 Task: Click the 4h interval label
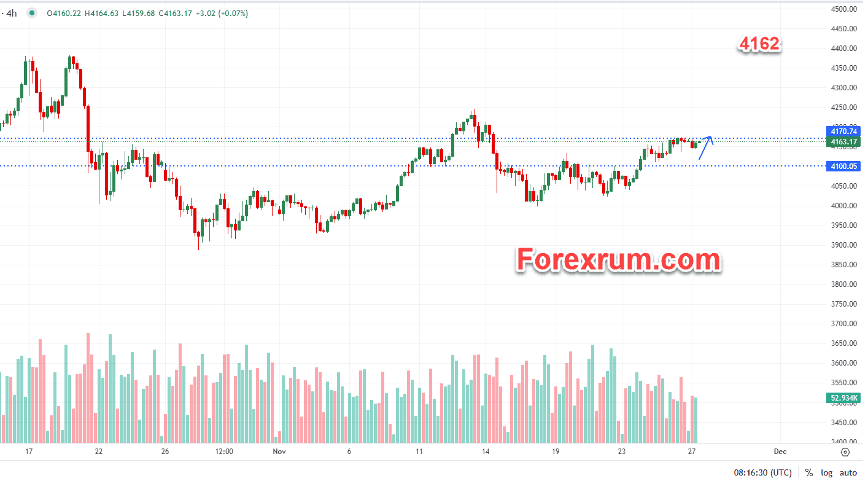pos(11,13)
